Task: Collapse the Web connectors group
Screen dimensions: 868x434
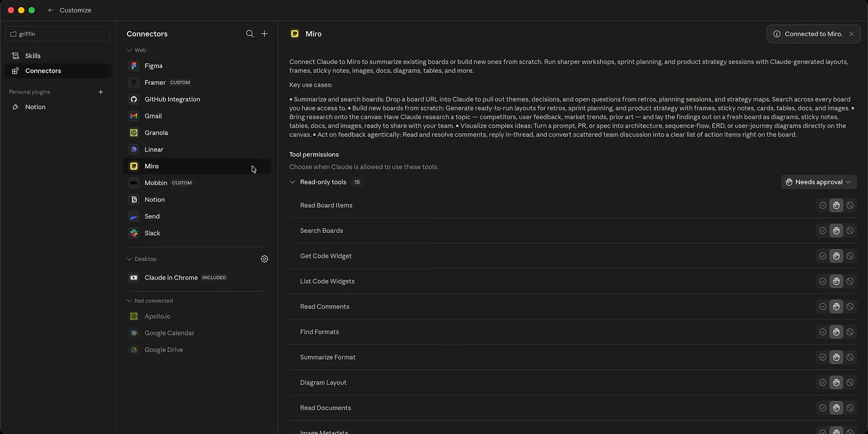Action: tap(129, 50)
